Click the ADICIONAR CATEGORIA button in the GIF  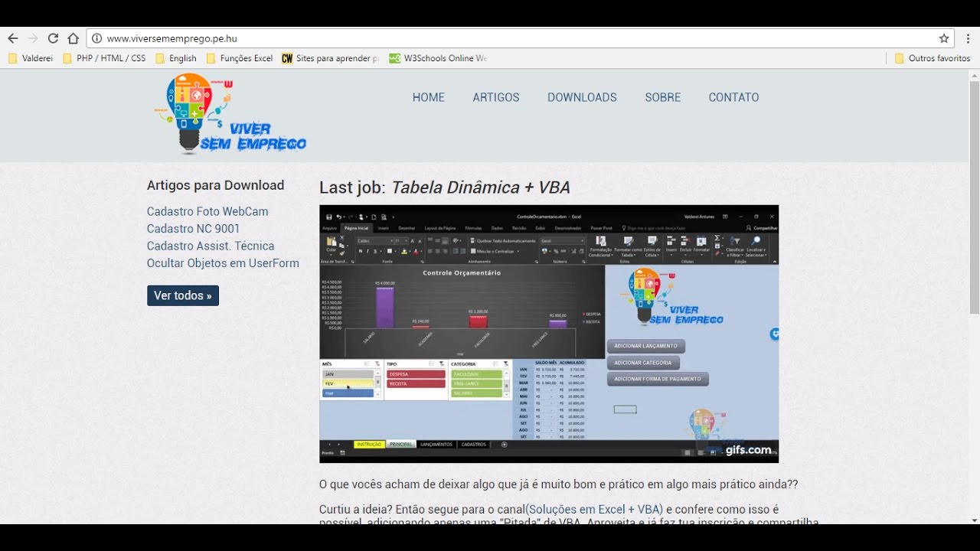(x=643, y=363)
